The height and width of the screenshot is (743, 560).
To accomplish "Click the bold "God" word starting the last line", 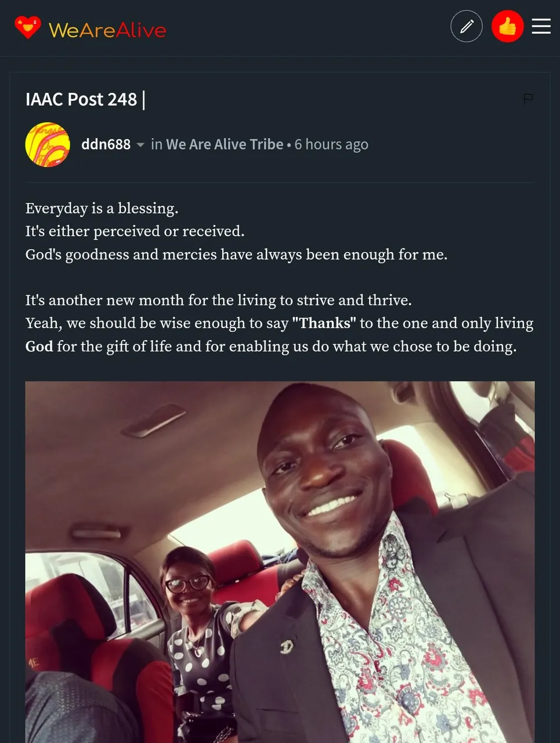I will 39,347.
